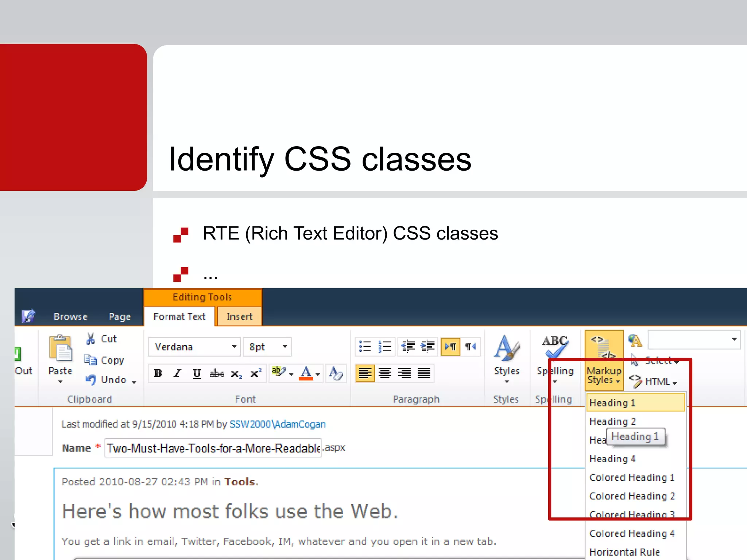Toggle left text alignment
Screen dimensions: 747x560
pyautogui.click(x=365, y=373)
